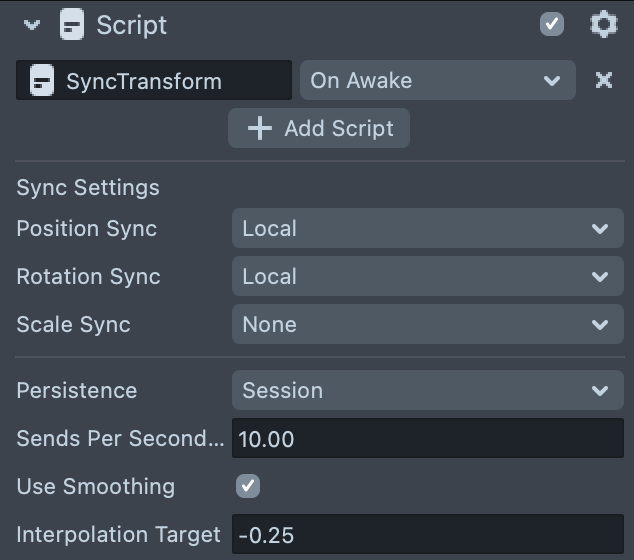Screen dimensions: 634x560
Task: Click the Add Script button
Action: pyautogui.click(x=319, y=128)
